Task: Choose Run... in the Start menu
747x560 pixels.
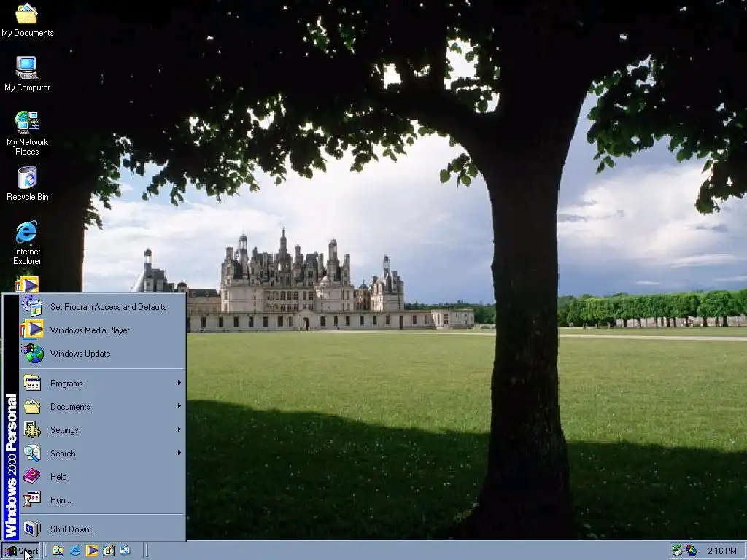Action: tap(102, 500)
